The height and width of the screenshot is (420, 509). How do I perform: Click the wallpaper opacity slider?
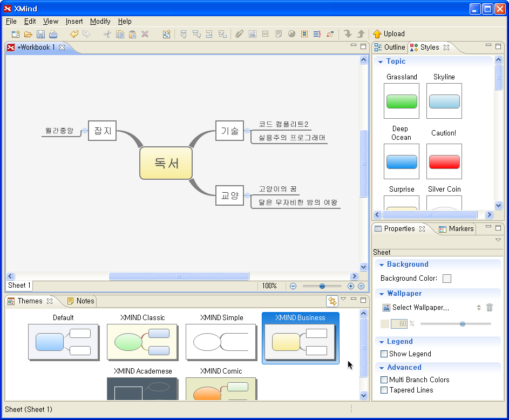pos(462,324)
